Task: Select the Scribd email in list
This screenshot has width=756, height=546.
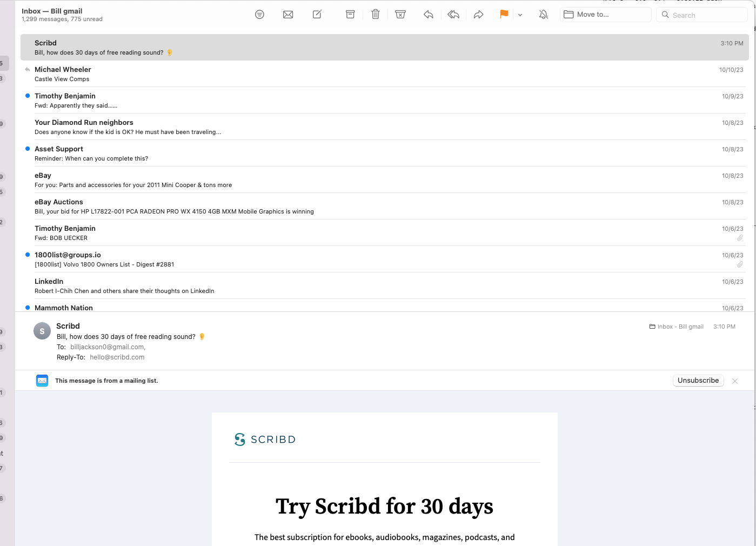Action: coord(385,48)
